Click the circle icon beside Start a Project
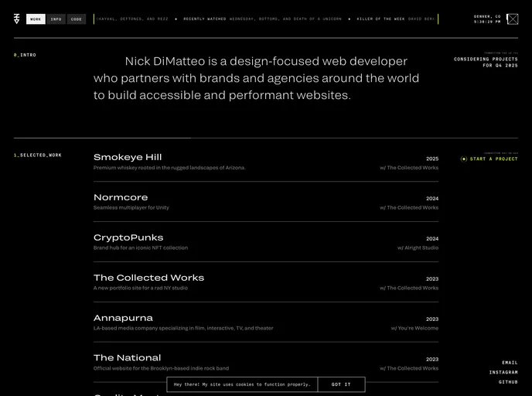Image resolution: width=532 pixels, height=396 pixels. coord(464,159)
